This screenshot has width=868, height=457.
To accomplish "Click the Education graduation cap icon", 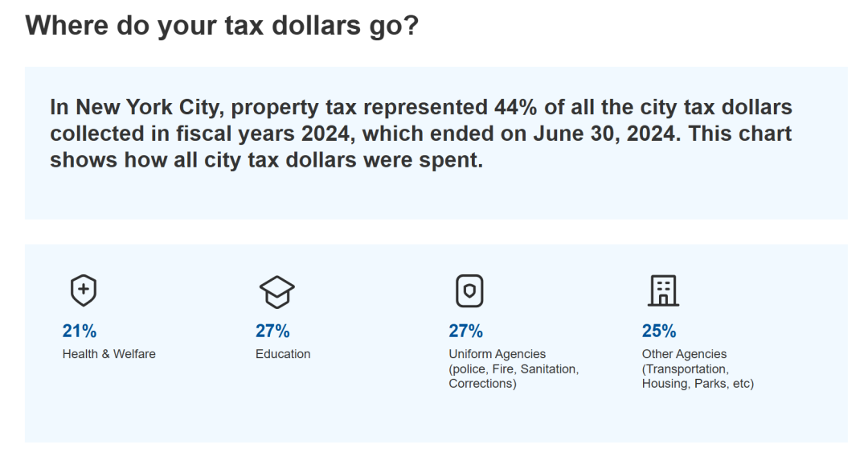I will pos(276,292).
